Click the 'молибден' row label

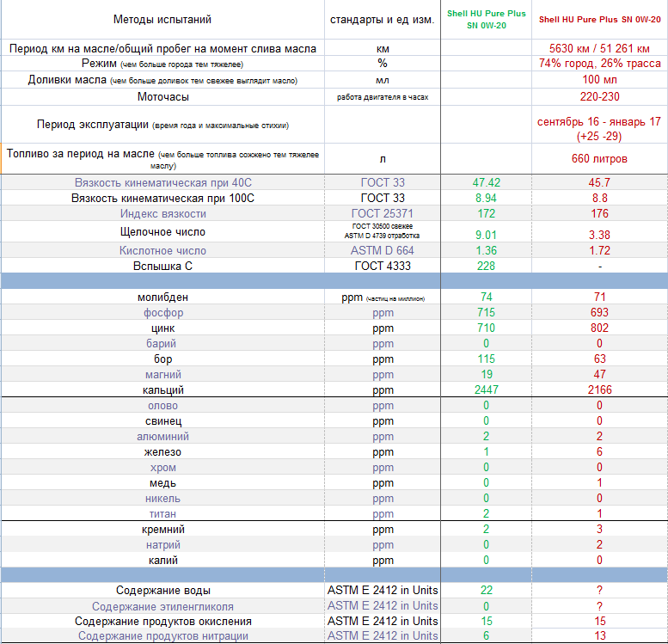[162, 297]
